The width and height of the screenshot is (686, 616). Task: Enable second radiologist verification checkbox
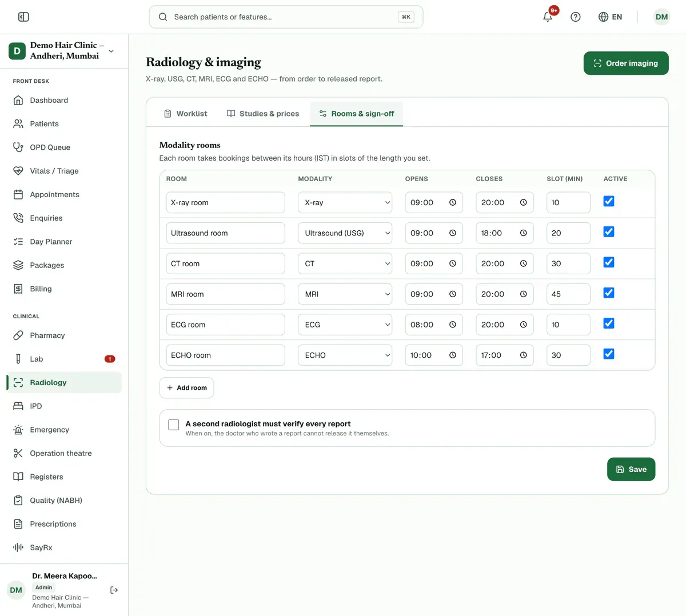174,425
